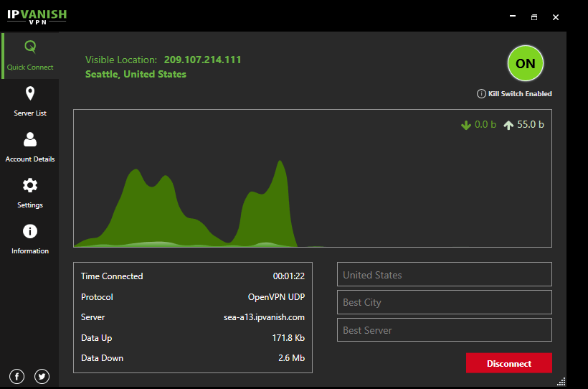Toggle the green ON connection button
The height and width of the screenshot is (389, 588).
coord(526,63)
